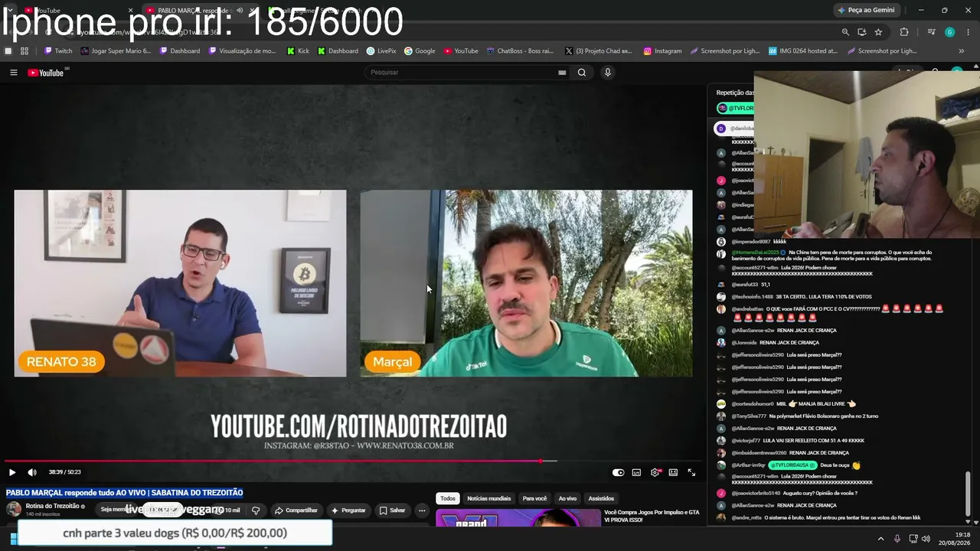Click the taskbar microphone tray icon

coord(897,539)
